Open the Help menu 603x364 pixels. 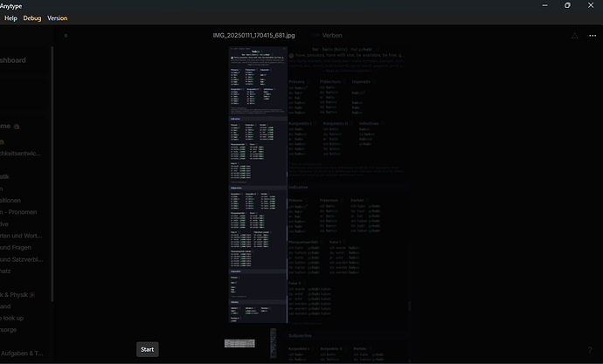(10, 18)
